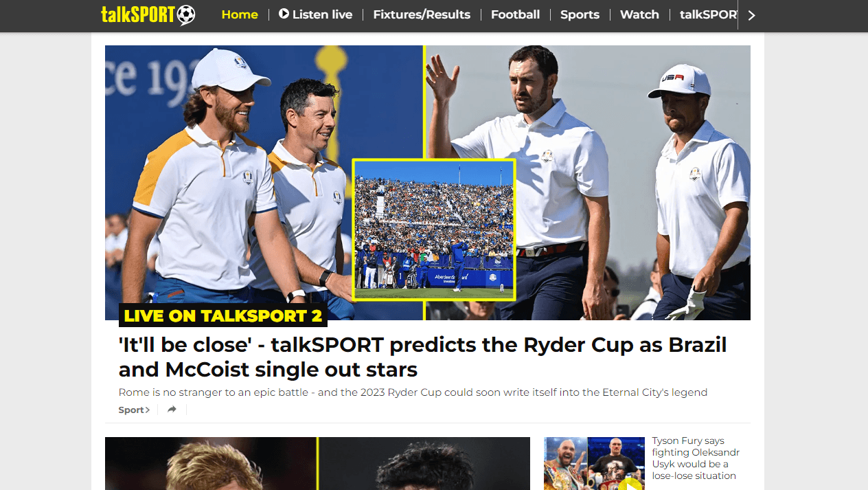Go to the Football section
Screen dimensions: 868x490
tap(515, 14)
